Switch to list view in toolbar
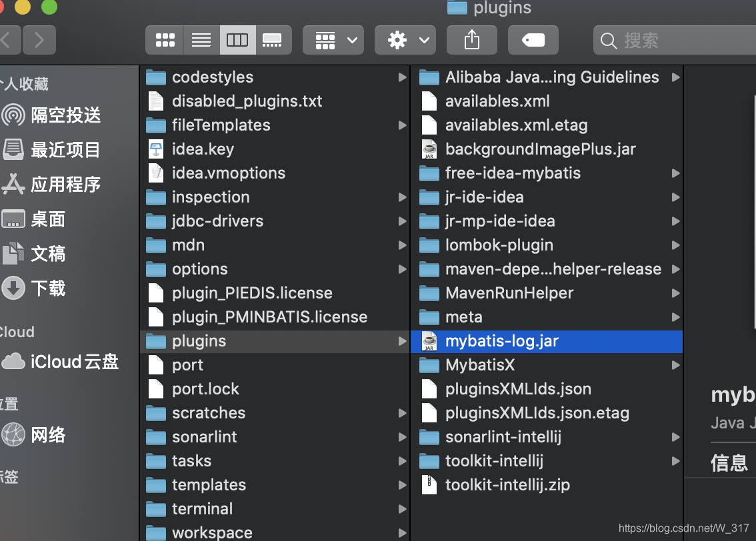756x541 pixels. (x=201, y=40)
